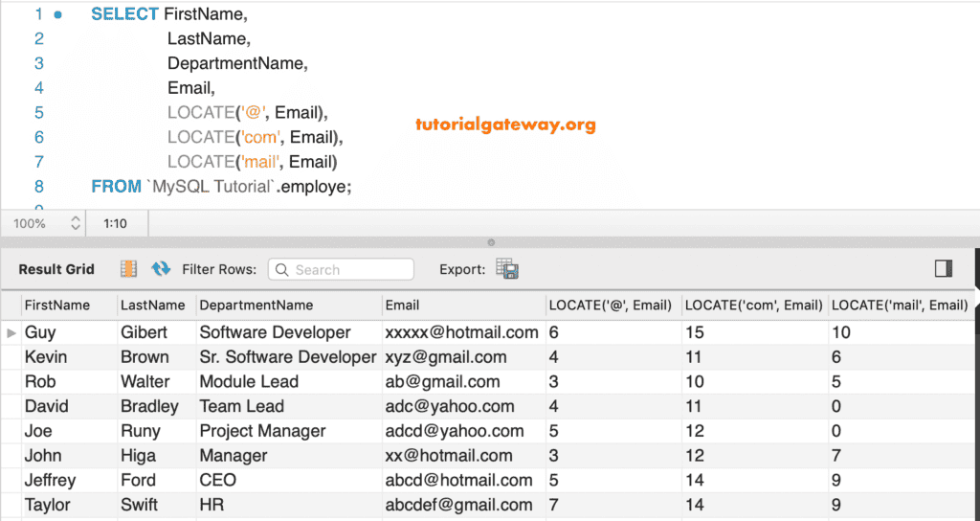Click the Email column header
Image resolution: width=980 pixels, height=521 pixels.
coord(402,306)
